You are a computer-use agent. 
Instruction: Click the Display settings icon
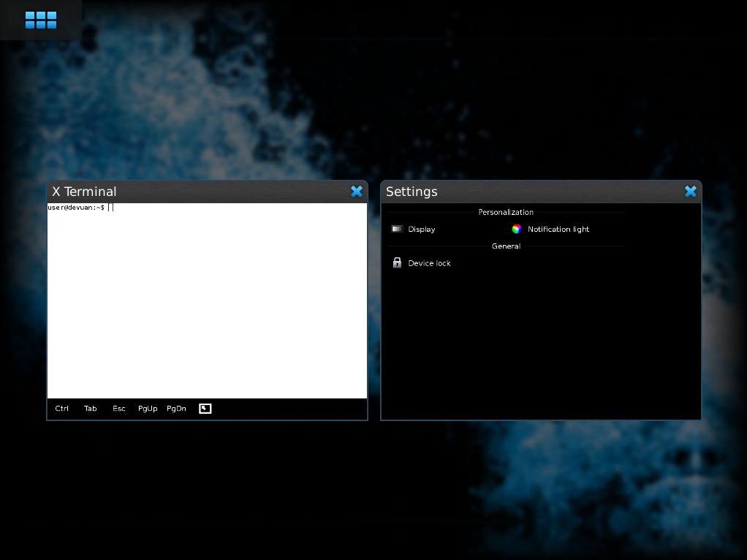[x=397, y=229]
